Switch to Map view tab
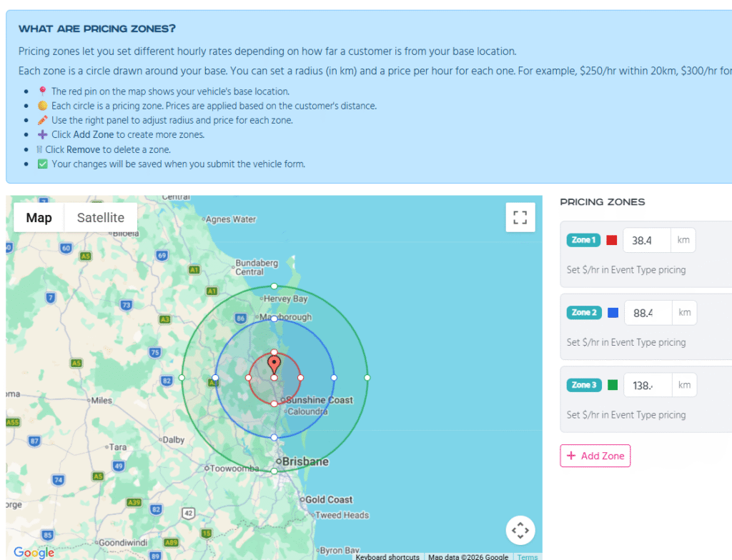The image size is (732, 560). click(39, 218)
